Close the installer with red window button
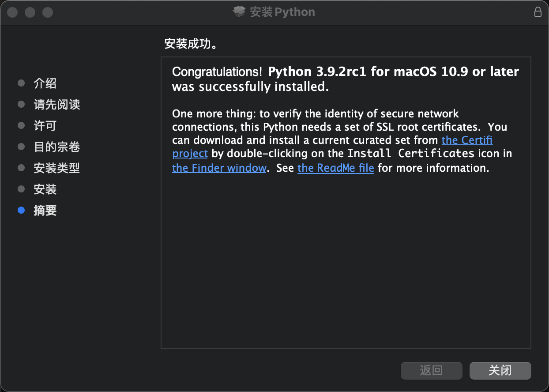Image resolution: width=549 pixels, height=392 pixels. click(x=12, y=12)
